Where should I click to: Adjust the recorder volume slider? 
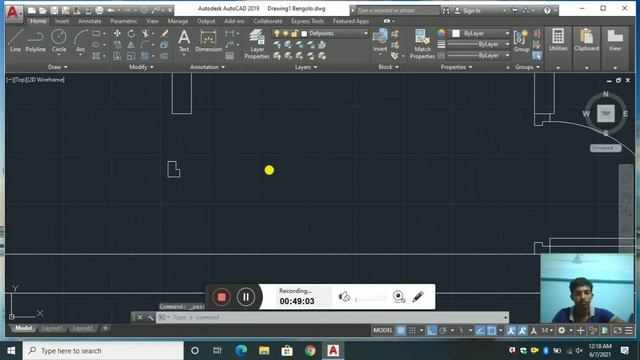pos(371,299)
